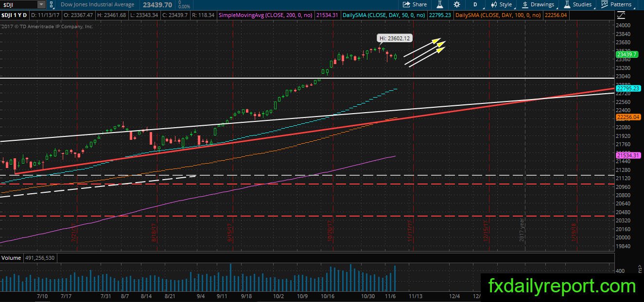
Task: Click the 11/13 date on time axis
Action: point(416,296)
